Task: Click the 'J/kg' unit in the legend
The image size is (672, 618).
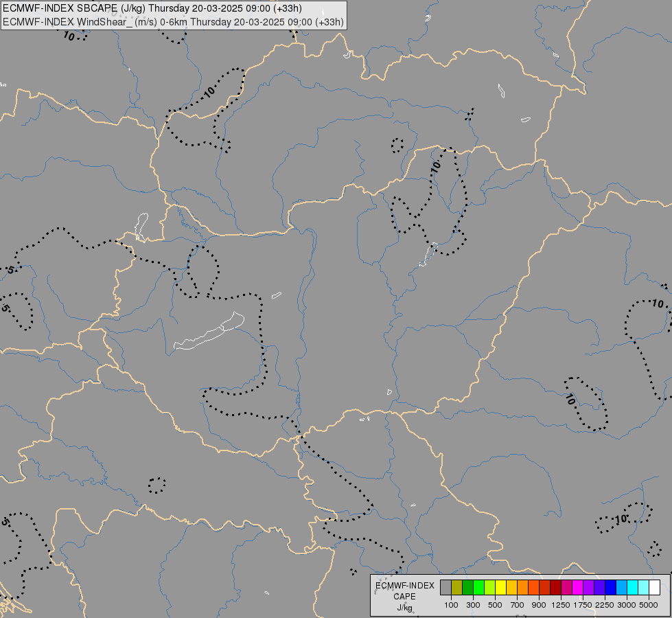Action: click(x=404, y=608)
